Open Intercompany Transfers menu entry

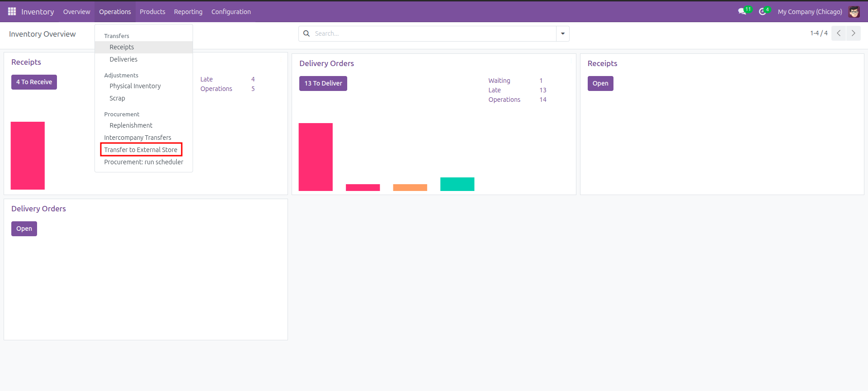click(x=137, y=138)
